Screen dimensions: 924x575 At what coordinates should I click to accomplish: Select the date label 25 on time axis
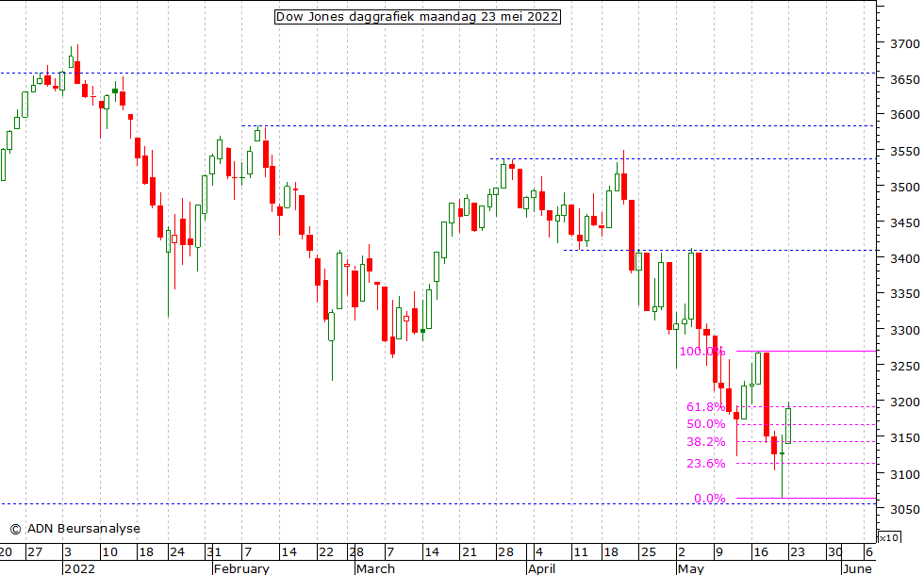[x=649, y=552]
